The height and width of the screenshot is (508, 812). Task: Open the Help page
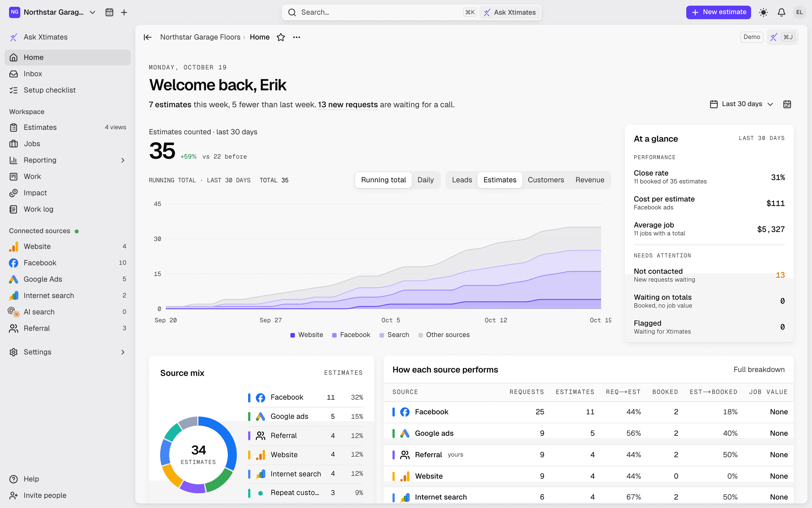tap(67, 479)
